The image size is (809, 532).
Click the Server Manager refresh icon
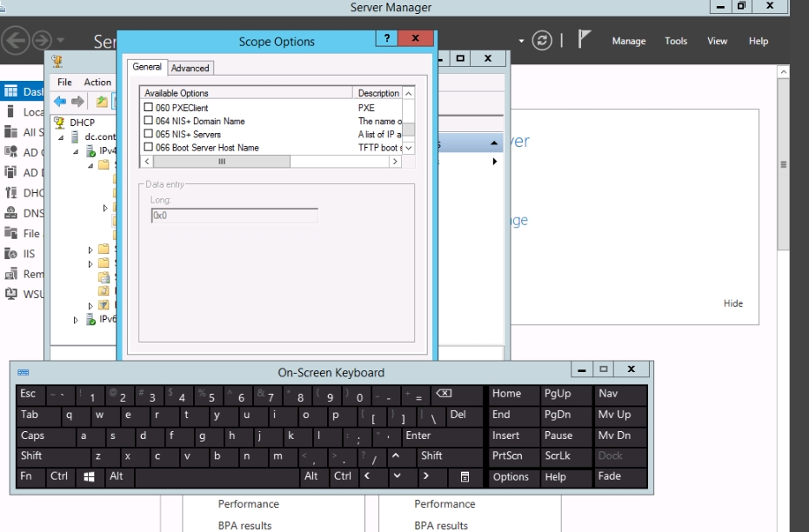[542, 40]
